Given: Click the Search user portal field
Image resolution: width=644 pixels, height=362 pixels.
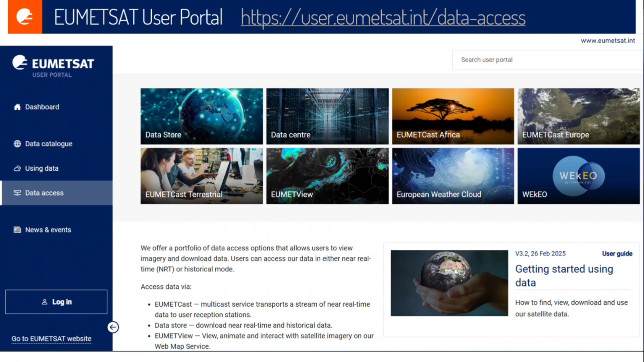Looking at the screenshot, I should click(x=547, y=60).
